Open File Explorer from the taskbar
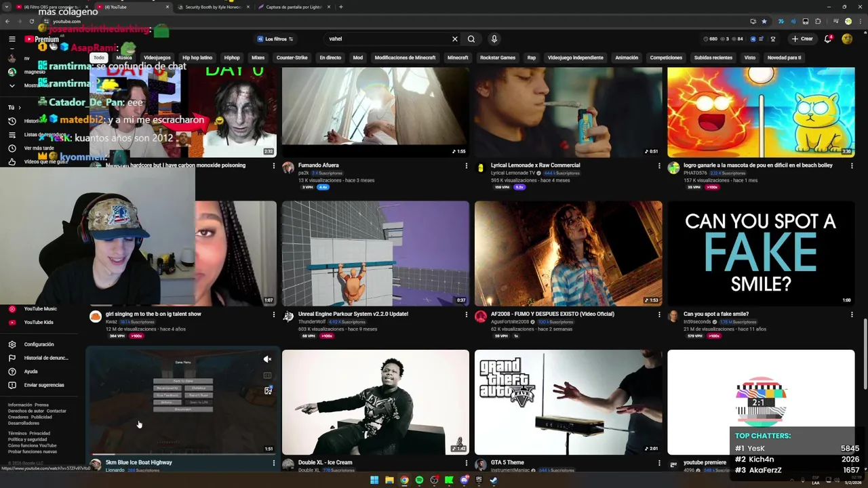 pyautogui.click(x=389, y=481)
